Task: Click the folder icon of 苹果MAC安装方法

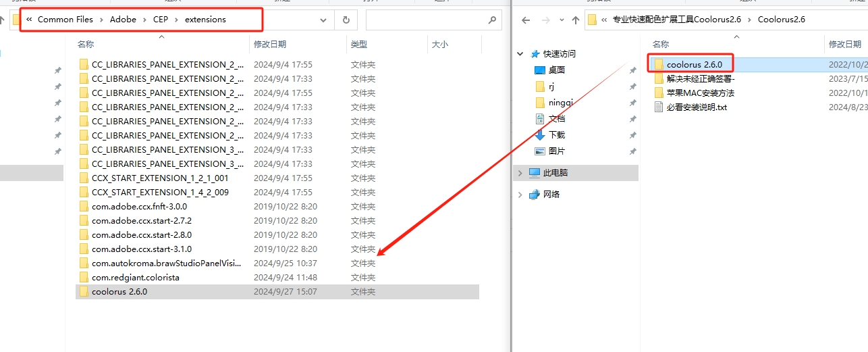Action: (x=659, y=93)
